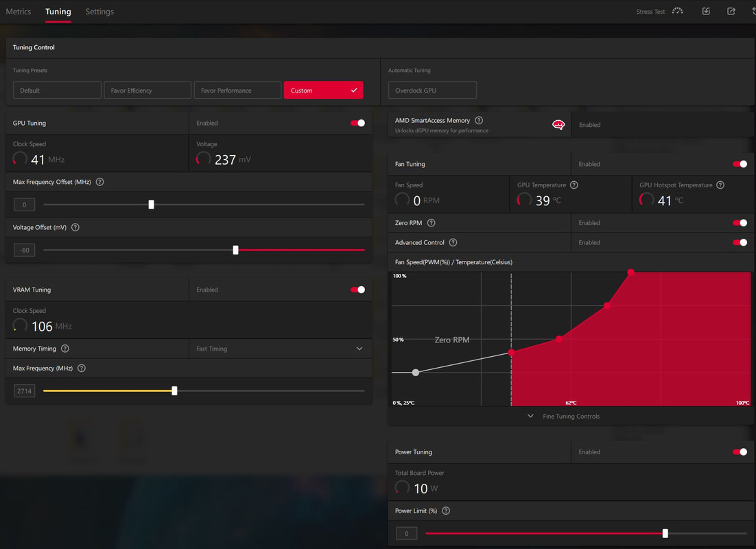Image resolution: width=756 pixels, height=549 pixels.
Task: Click VRAM Max Frequency field showing 2714
Action: [x=24, y=390]
